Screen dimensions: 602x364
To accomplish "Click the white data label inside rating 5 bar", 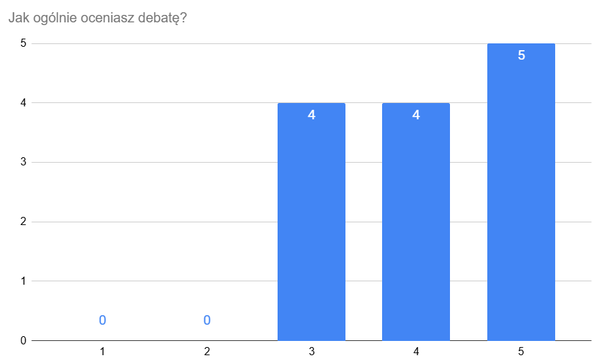I will click(521, 56).
